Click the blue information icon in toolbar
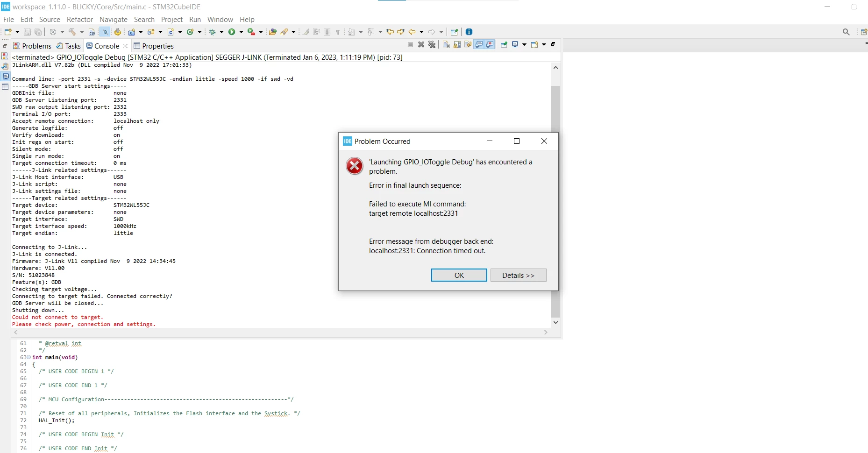The height and width of the screenshot is (453, 868). click(x=469, y=32)
